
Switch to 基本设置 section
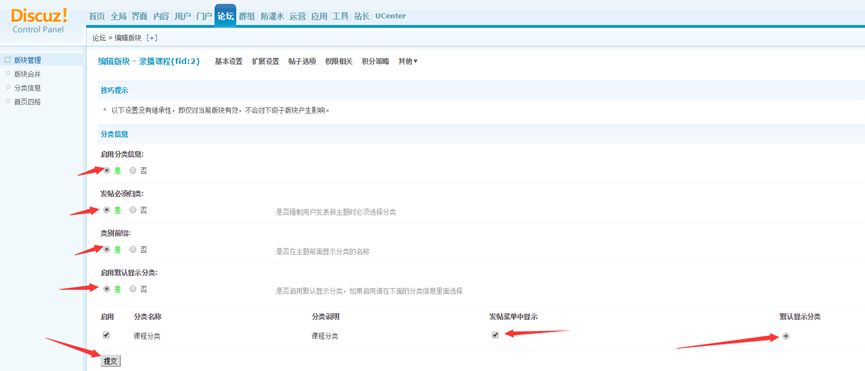(x=228, y=61)
